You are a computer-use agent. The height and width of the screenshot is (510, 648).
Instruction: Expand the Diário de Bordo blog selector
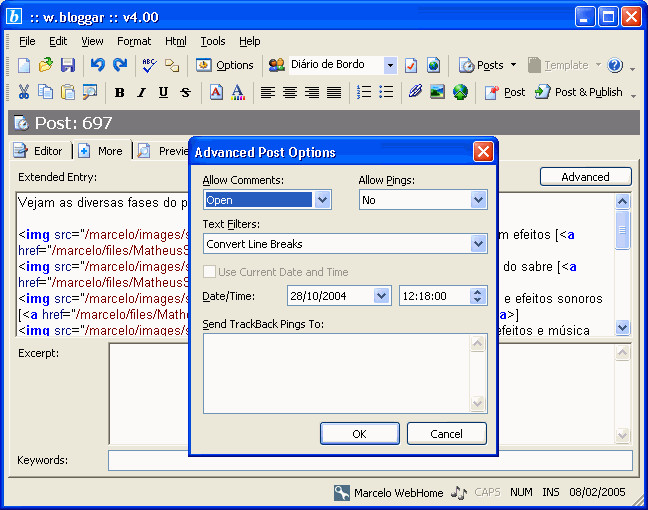[390, 65]
